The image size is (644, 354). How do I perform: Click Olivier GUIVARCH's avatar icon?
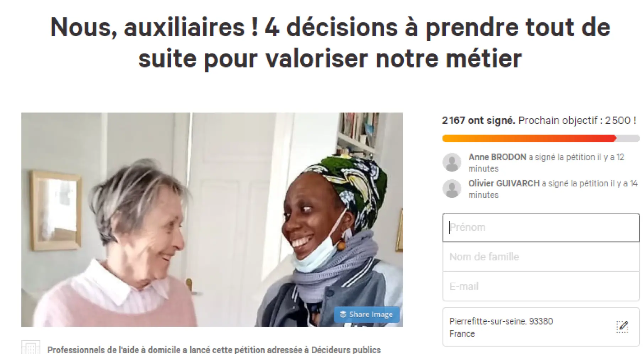452,189
